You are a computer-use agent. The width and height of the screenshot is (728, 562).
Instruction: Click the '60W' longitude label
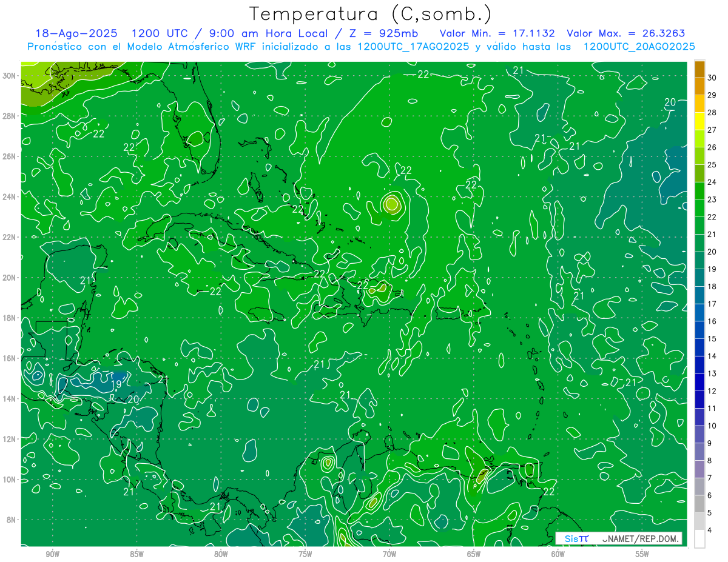coord(558,554)
